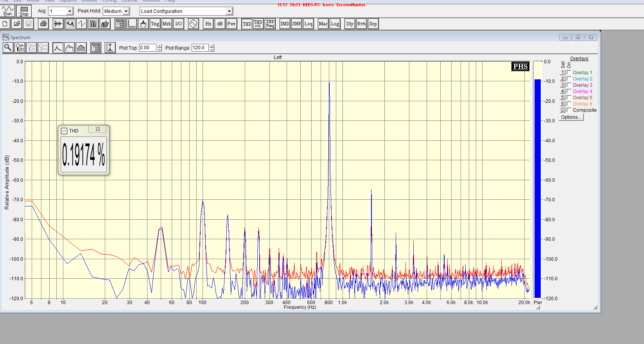Click into the Plot Top value field
Screen dimensions: 644x344
tap(148, 48)
